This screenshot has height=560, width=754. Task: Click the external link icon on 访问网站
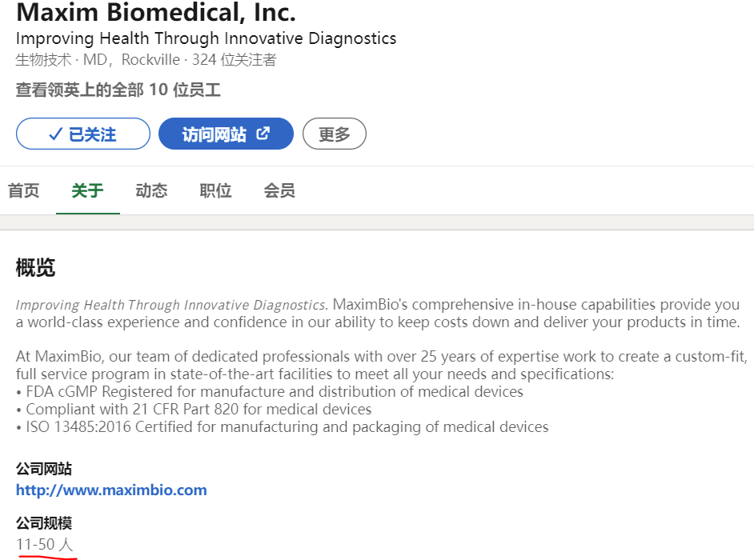263,133
